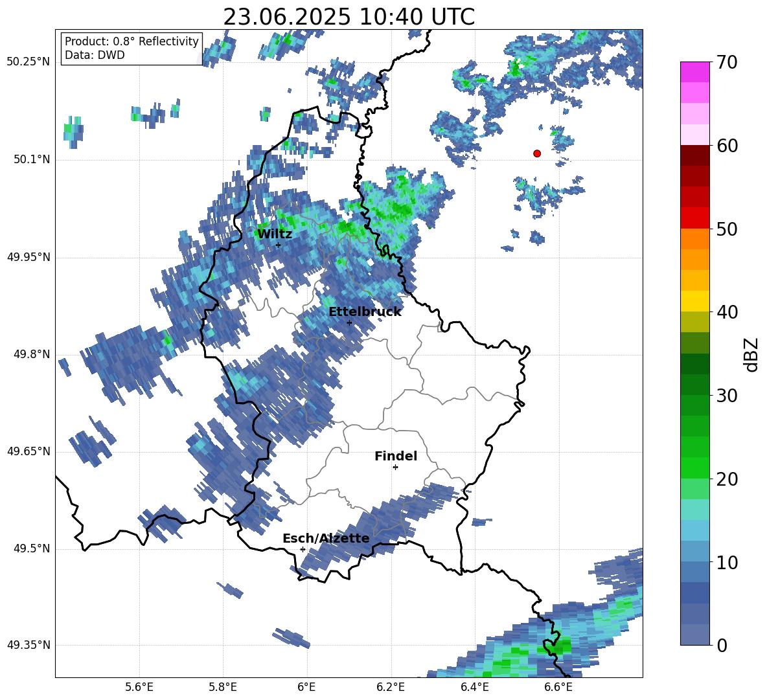The height and width of the screenshot is (700, 767).
Task: Click the 49.65°N latitude label
Action: click(29, 451)
